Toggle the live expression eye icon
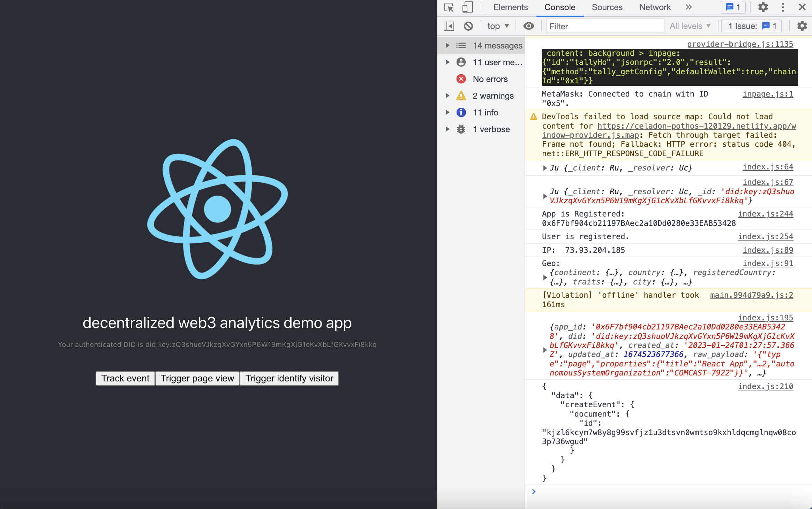This screenshot has width=812, height=509. (x=528, y=26)
